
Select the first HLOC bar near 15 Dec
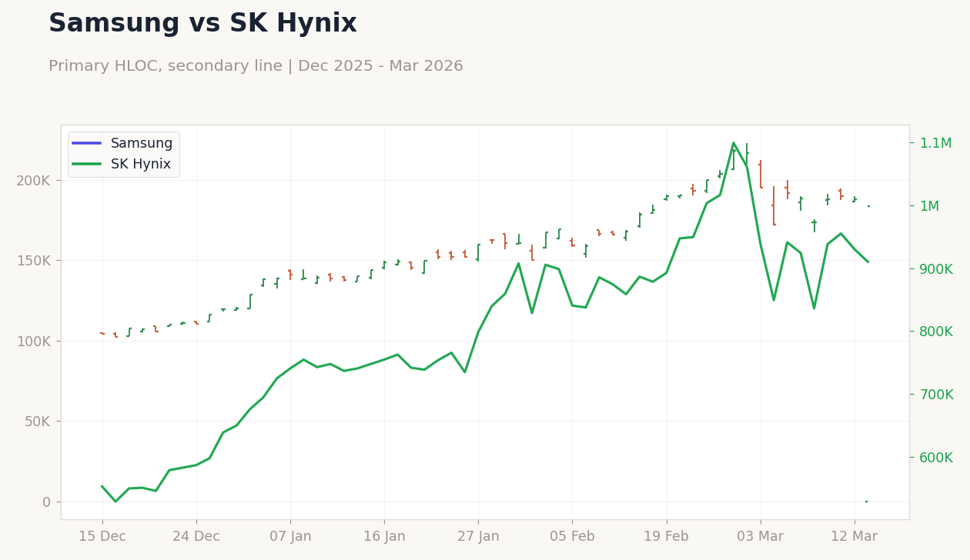tap(102, 333)
